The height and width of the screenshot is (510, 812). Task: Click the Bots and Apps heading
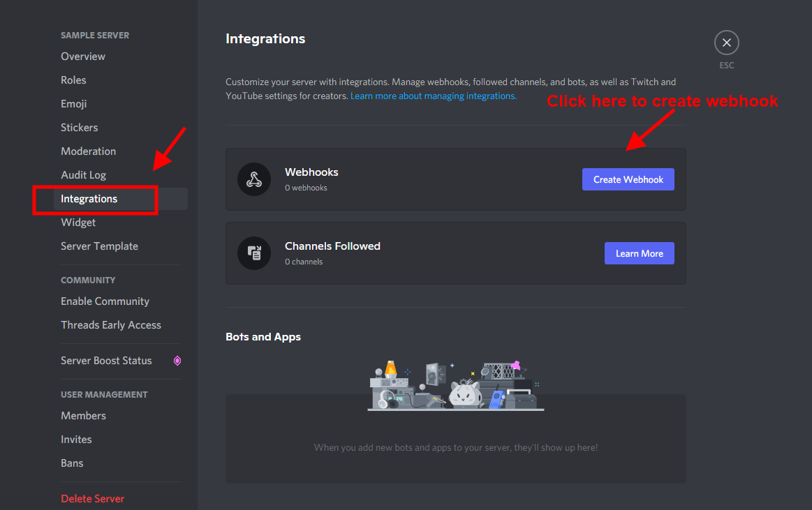click(263, 337)
